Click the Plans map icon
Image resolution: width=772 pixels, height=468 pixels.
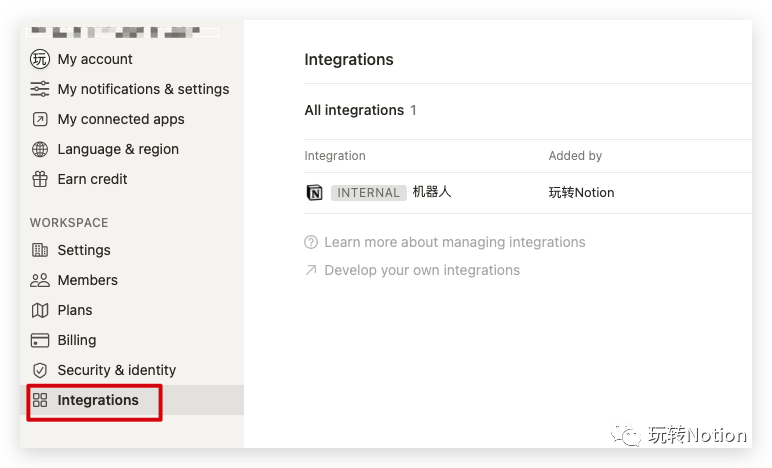click(x=40, y=310)
